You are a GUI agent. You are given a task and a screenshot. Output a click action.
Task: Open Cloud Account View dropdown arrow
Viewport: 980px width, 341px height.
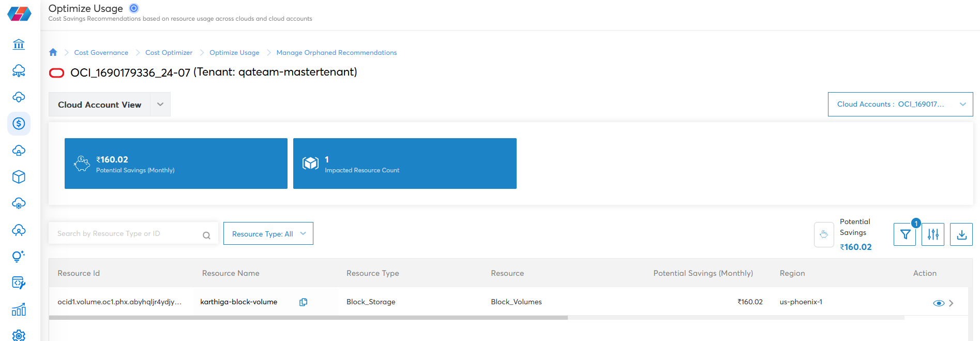click(x=160, y=105)
